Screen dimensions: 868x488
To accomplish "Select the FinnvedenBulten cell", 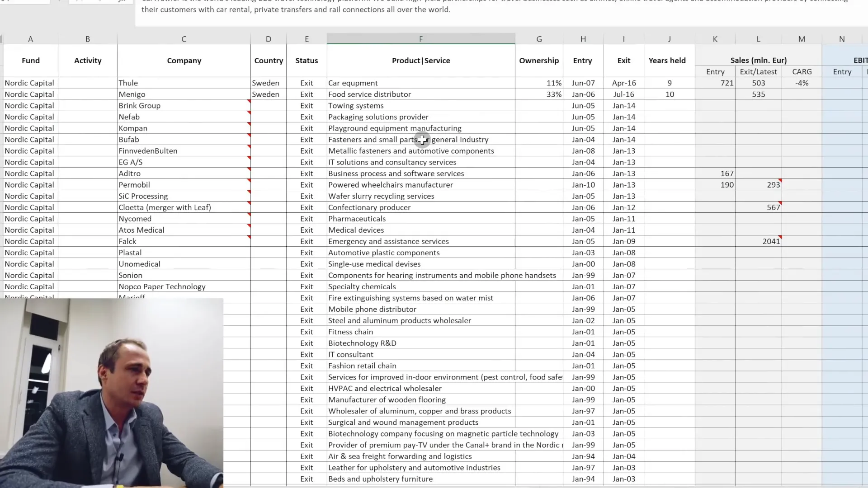I will [x=184, y=151].
